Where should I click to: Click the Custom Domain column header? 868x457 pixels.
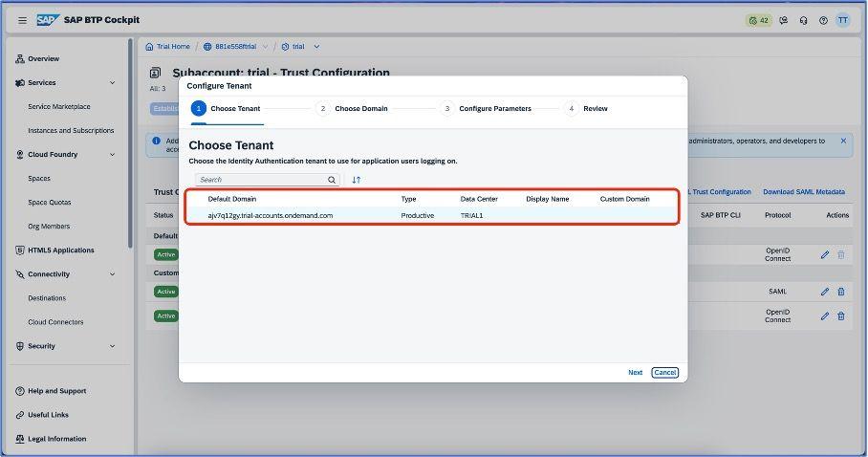[x=624, y=199]
